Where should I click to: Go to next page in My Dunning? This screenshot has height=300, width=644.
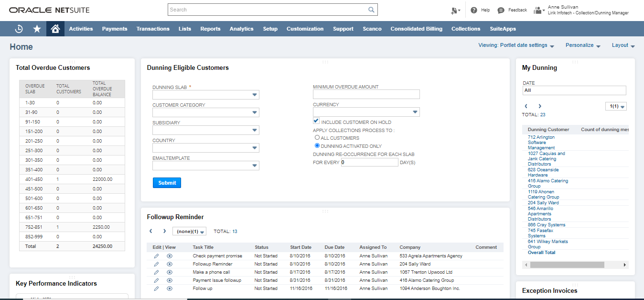tap(540, 106)
